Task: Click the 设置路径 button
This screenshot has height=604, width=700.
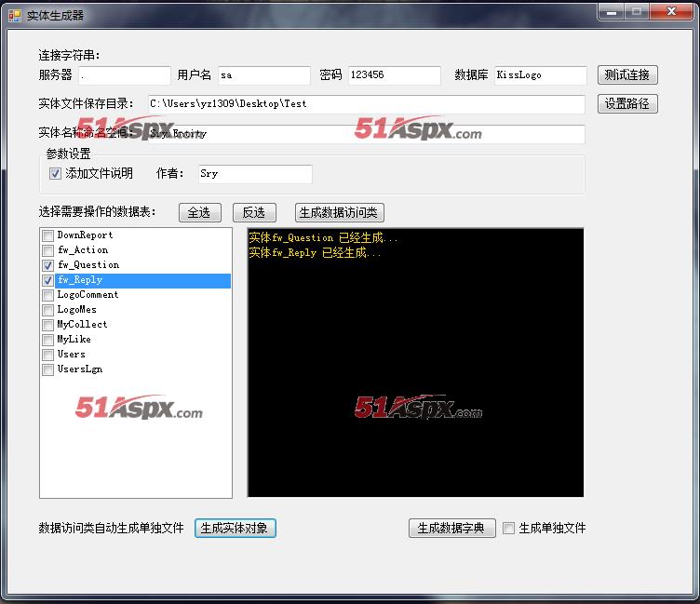Action: (x=627, y=103)
